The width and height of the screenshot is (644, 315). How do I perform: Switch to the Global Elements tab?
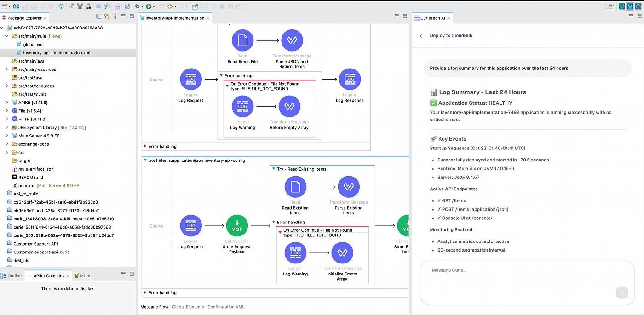(188, 307)
